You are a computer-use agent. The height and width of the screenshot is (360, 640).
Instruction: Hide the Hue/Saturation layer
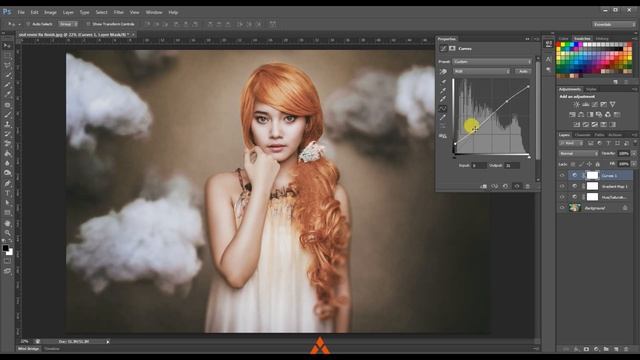562,197
